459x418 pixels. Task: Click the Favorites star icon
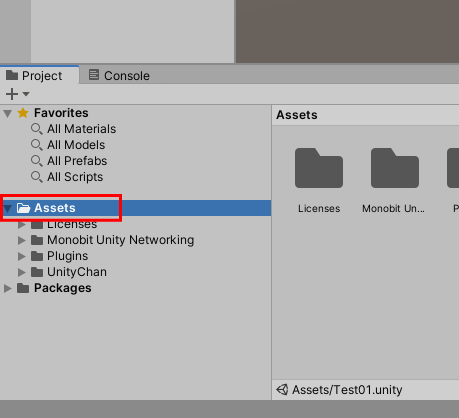23,113
